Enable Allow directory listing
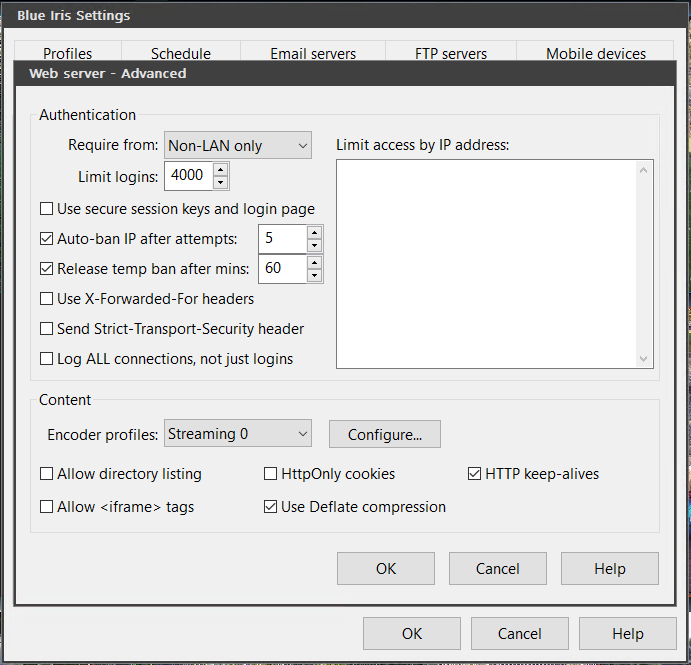Viewport: 691px width, 665px height. 47,474
